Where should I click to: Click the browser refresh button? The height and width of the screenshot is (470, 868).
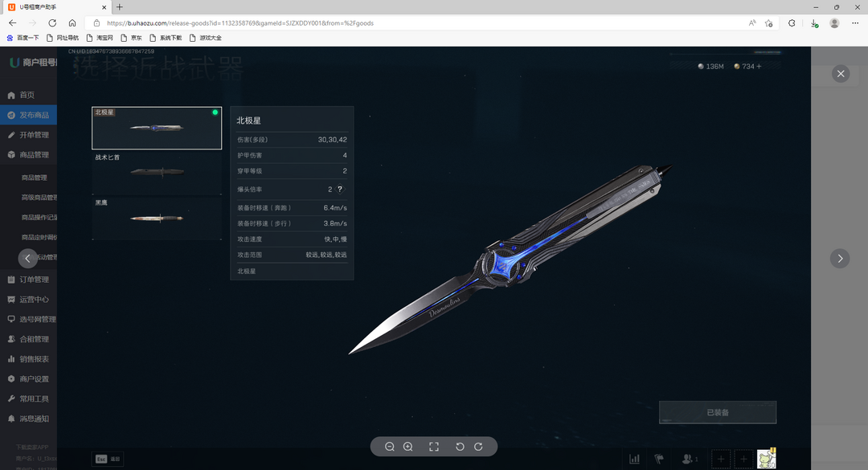[x=52, y=23]
